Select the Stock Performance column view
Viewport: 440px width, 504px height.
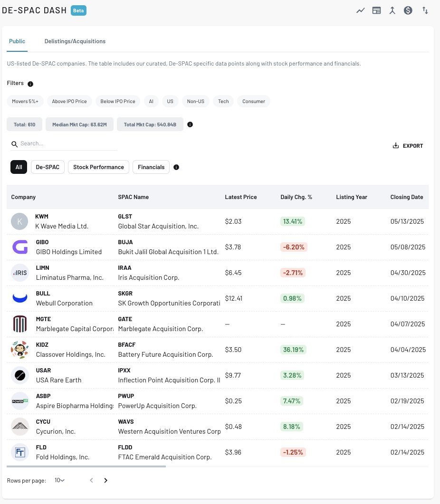coord(98,167)
